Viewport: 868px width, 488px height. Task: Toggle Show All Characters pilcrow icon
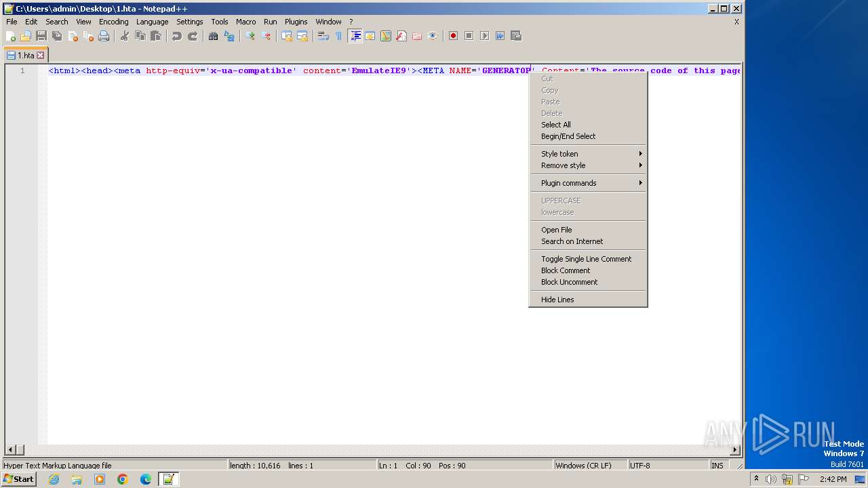(339, 36)
